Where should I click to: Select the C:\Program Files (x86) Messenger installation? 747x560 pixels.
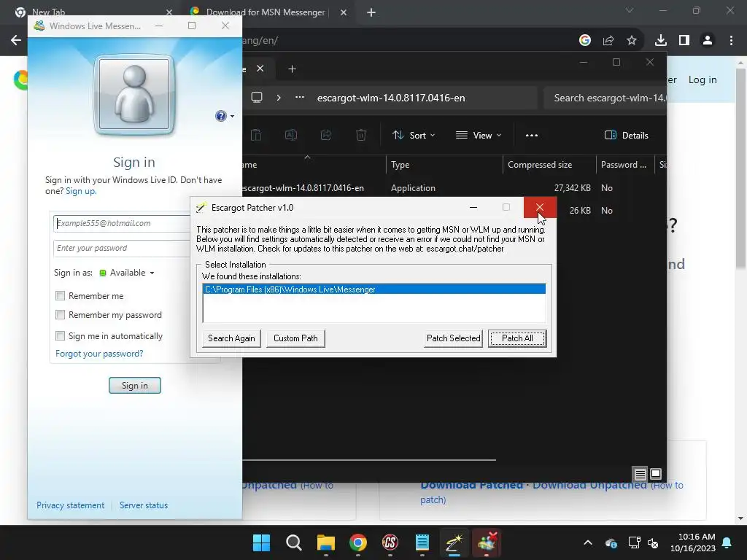click(x=374, y=289)
